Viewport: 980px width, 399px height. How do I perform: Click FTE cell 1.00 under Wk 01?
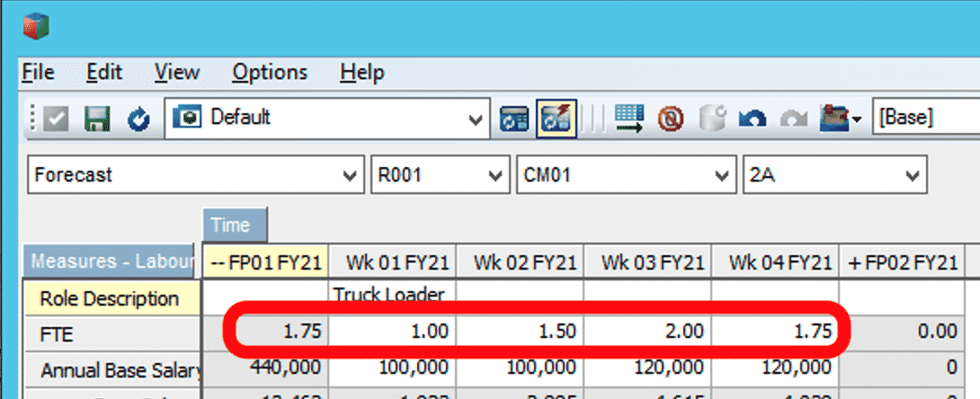(392, 332)
